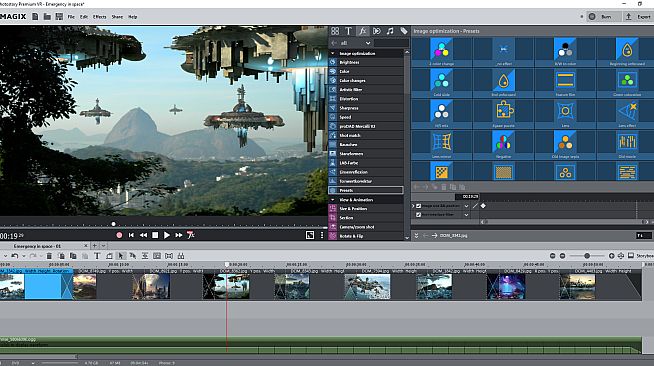Click zoom in plus icon on timeline
Screen dimensions: 654x366
point(611,256)
